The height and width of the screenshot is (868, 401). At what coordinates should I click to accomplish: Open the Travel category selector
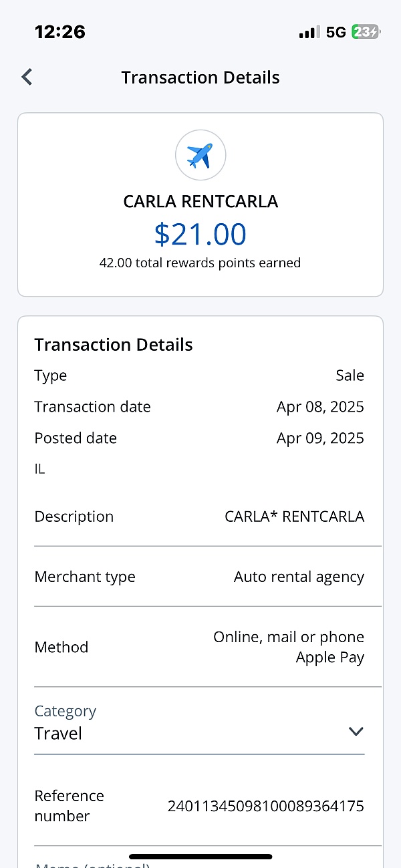tap(199, 723)
